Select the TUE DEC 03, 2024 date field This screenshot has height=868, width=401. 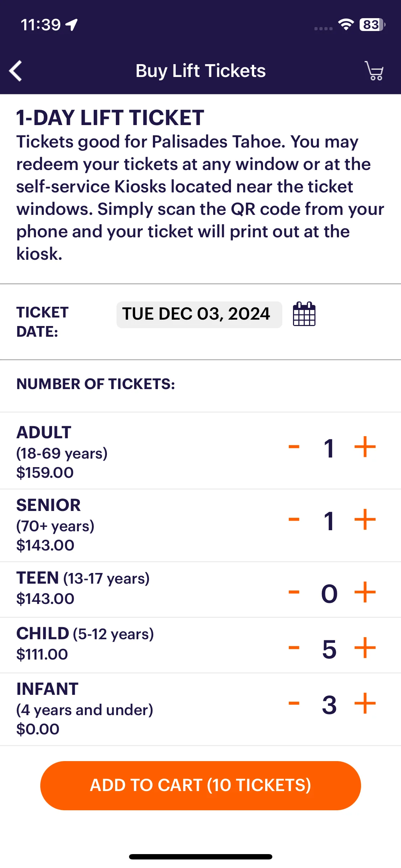[199, 314]
